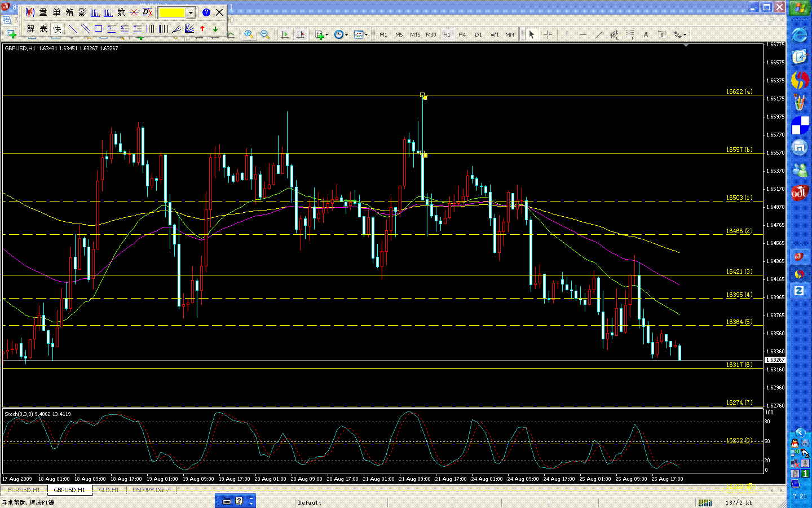The width and height of the screenshot is (812, 508).
Task: Open the GLD,H1 chart tab
Action: pyautogui.click(x=109, y=490)
